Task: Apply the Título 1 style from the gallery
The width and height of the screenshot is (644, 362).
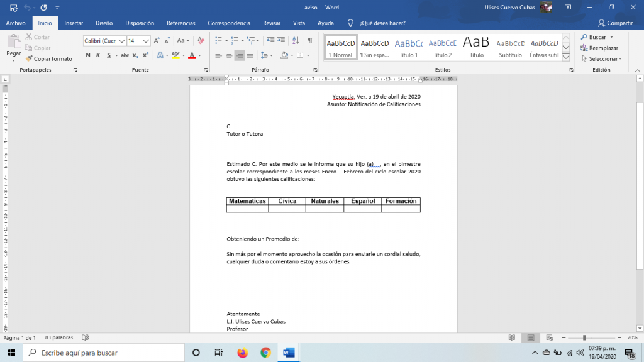Action: click(x=408, y=47)
